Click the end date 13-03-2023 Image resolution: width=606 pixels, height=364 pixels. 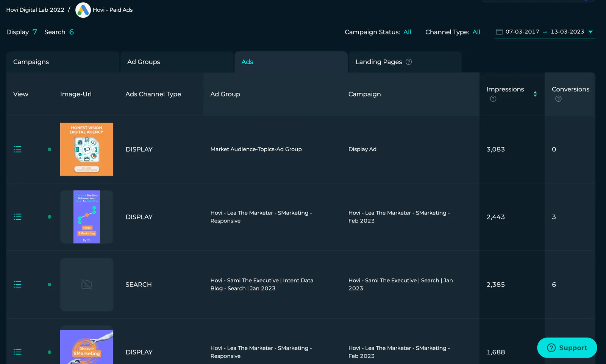pyautogui.click(x=567, y=32)
